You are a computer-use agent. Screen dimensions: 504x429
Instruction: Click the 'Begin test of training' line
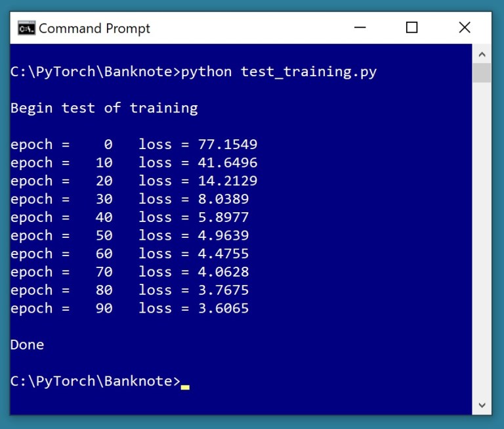104,108
